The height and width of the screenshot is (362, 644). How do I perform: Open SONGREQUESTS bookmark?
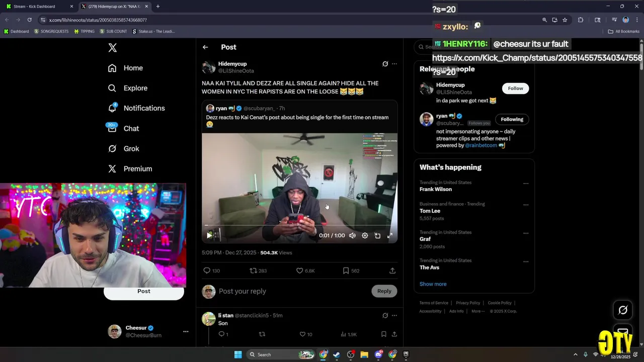51,31
